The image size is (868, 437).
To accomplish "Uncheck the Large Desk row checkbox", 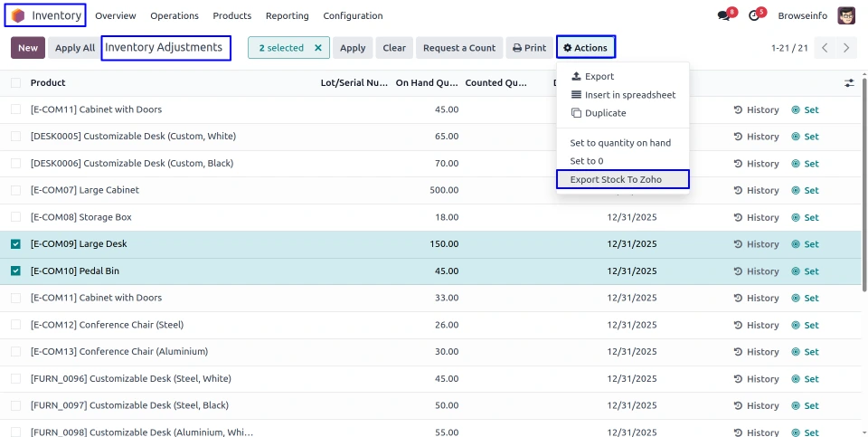I will (15, 244).
